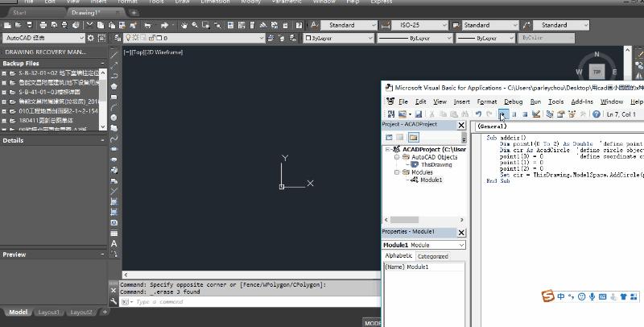The width and height of the screenshot is (644, 327).
Task: Open the (General) object dropdown in code window
Action: click(559, 126)
